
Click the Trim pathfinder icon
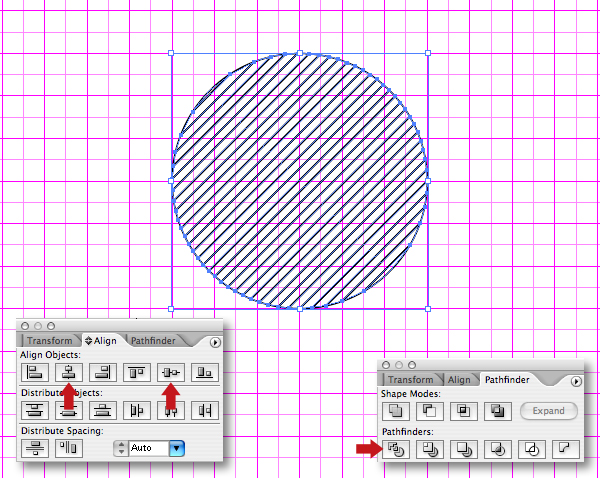coord(430,449)
